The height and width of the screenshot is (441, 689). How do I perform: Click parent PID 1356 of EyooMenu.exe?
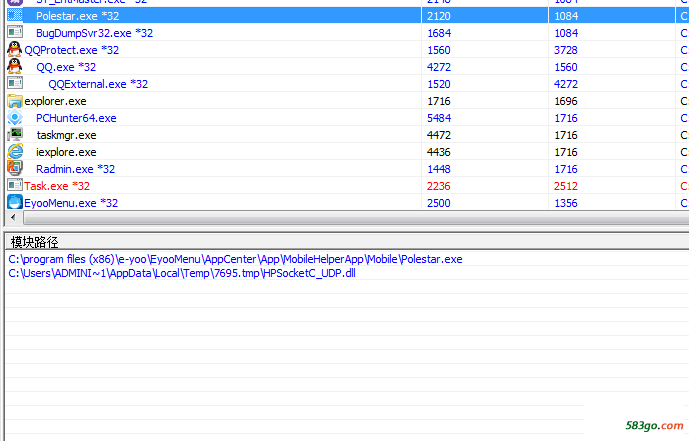click(x=566, y=203)
